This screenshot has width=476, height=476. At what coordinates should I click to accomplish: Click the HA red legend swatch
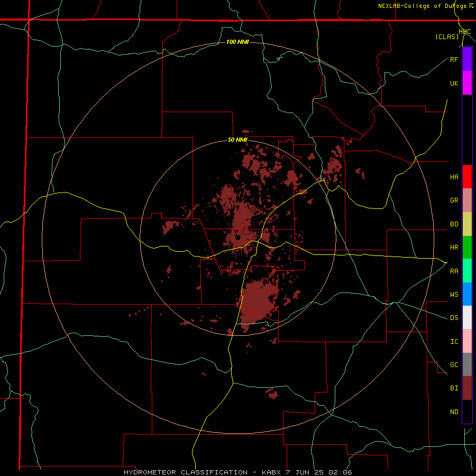click(467, 177)
